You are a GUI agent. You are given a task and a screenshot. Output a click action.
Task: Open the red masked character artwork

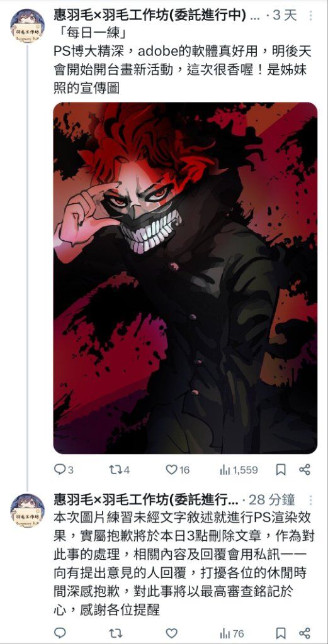coord(185,278)
